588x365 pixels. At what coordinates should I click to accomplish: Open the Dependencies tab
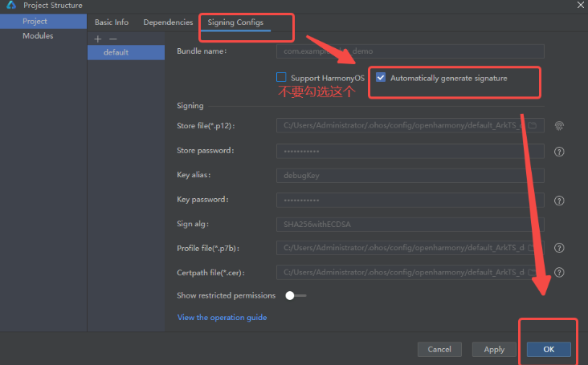[x=168, y=22]
